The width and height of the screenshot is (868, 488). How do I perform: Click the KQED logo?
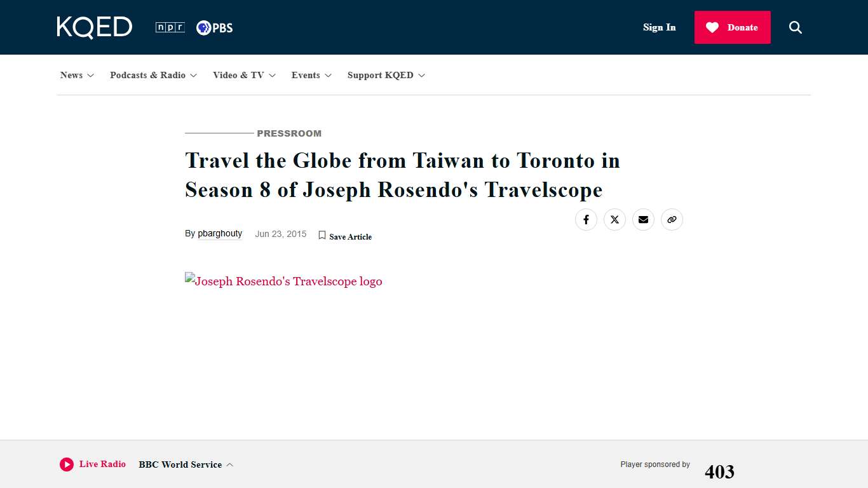click(x=94, y=27)
